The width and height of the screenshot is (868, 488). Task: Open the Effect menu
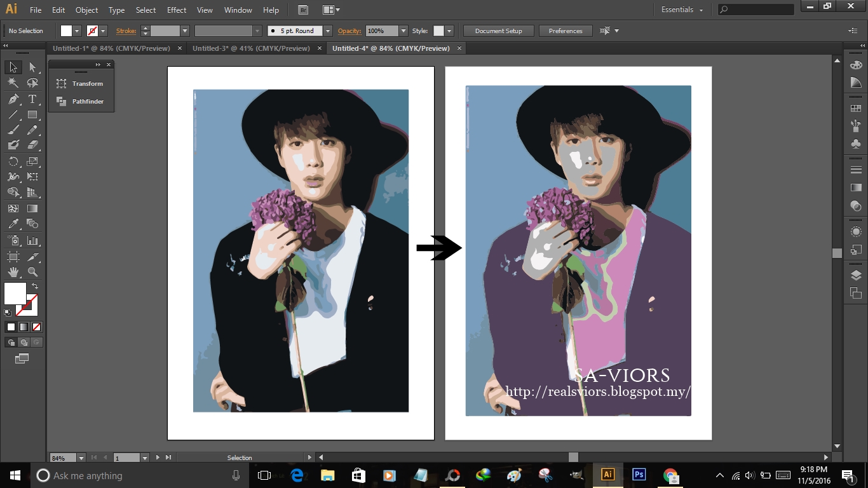pos(177,10)
